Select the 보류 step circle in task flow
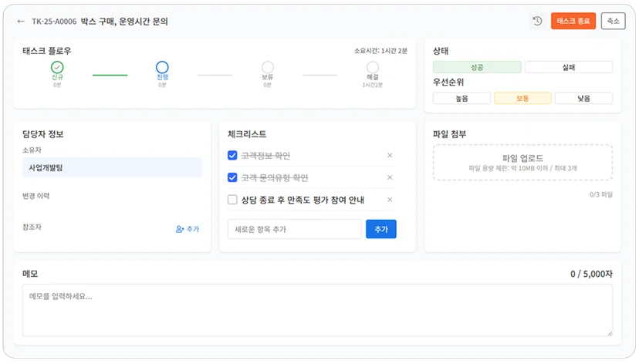Viewport: 639px width, 364px height. pos(267,67)
